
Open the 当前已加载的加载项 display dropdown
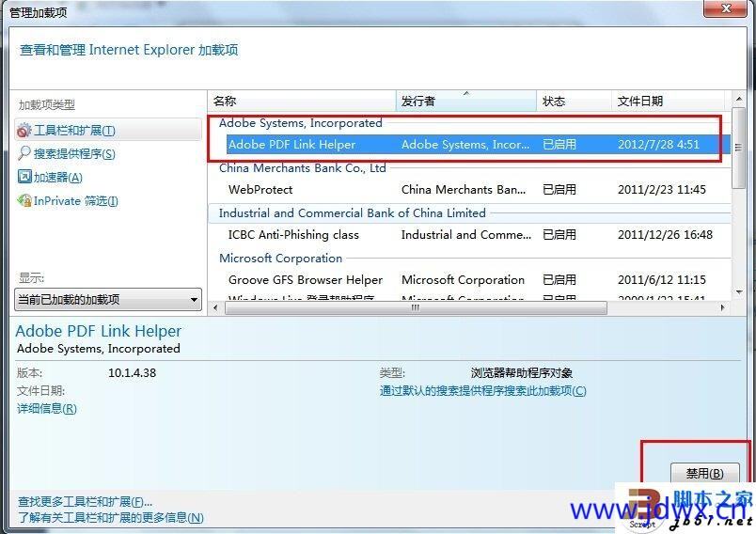(108, 300)
